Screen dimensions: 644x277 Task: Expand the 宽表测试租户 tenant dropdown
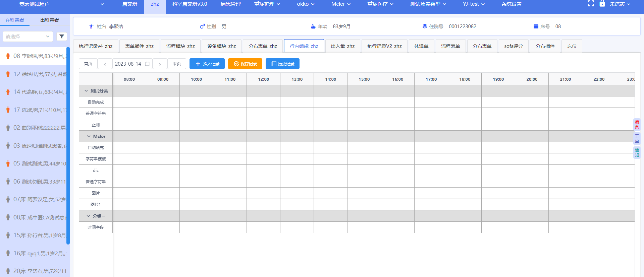(102, 4)
